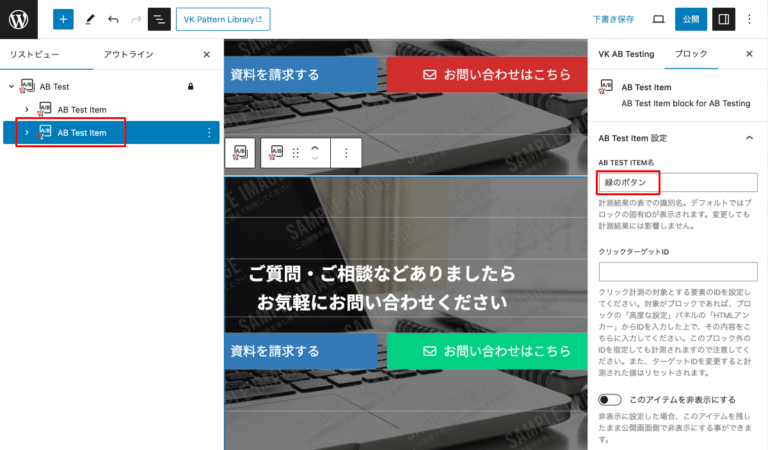Move the block up with arrow
Image resolution: width=768 pixels, height=450 pixels.
pyautogui.click(x=315, y=148)
